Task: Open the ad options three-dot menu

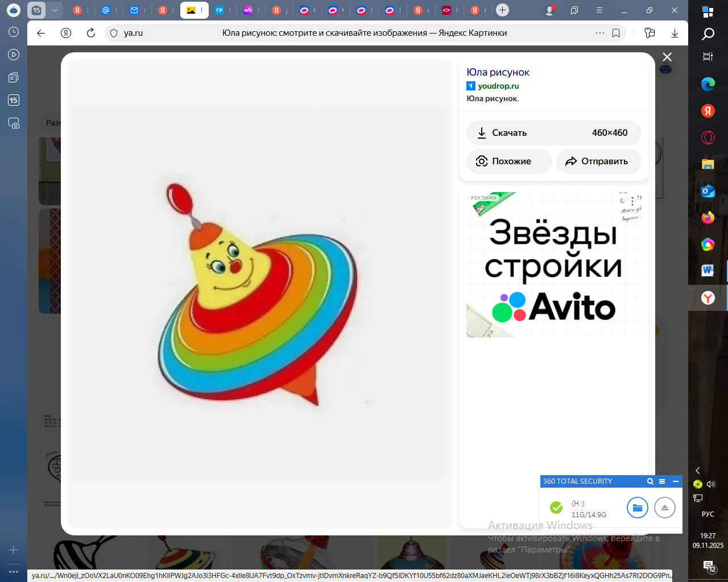Action: (632, 202)
